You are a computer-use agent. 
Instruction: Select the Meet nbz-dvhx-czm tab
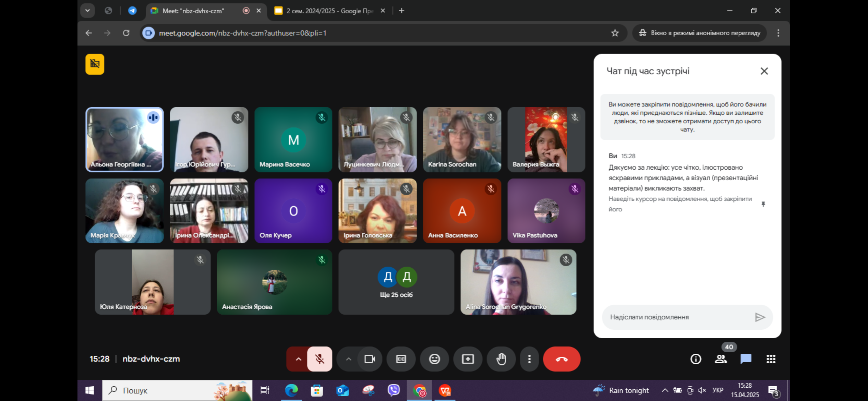coord(194,11)
